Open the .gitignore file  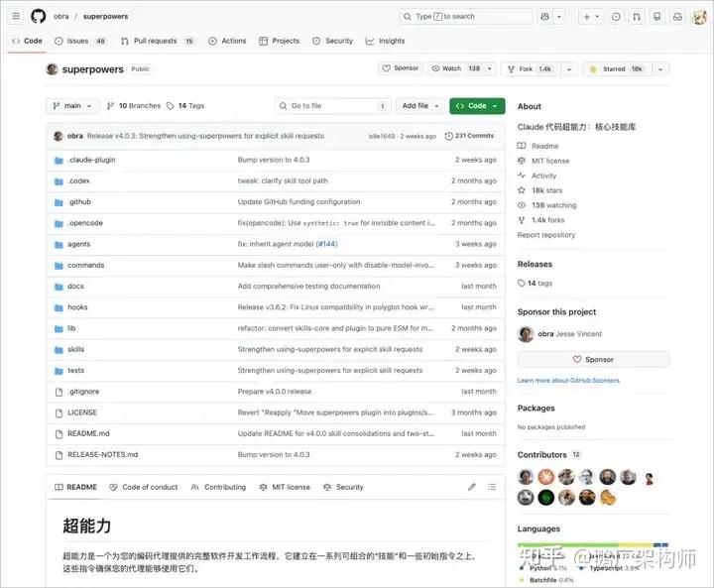click(83, 392)
